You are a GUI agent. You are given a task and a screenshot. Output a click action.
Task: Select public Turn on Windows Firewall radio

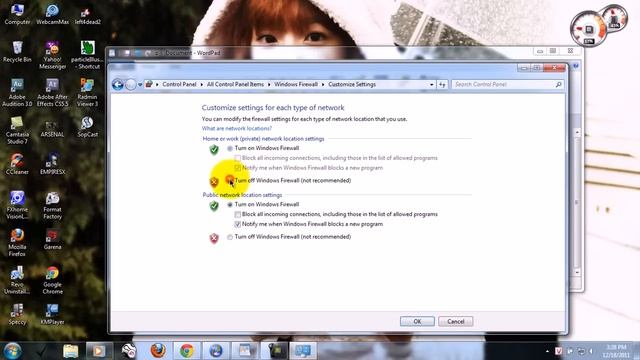[x=230, y=204]
